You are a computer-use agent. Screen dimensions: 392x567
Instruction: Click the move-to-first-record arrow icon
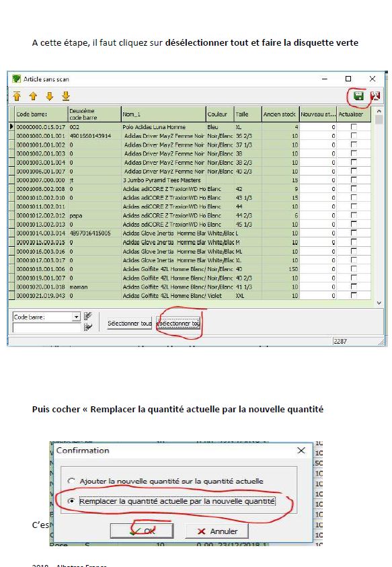click(x=17, y=96)
